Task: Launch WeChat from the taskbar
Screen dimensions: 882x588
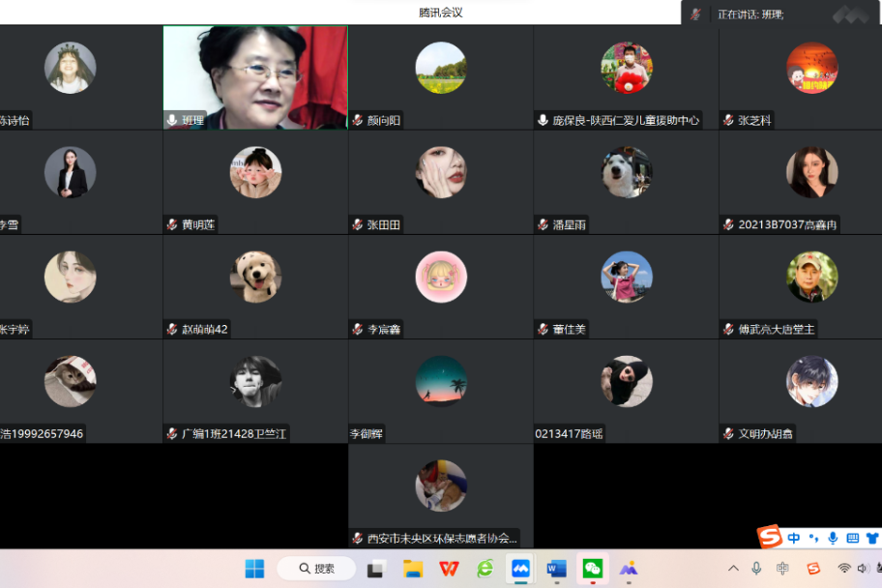Action: point(592,569)
